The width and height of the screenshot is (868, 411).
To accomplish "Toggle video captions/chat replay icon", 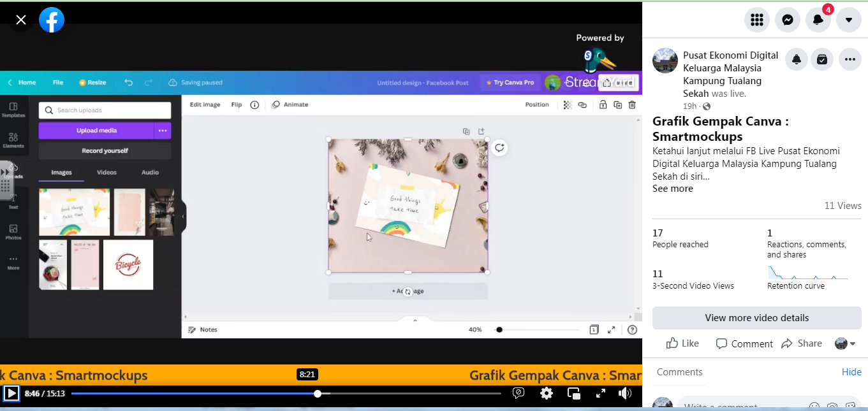I will pyautogui.click(x=519, y=393).
